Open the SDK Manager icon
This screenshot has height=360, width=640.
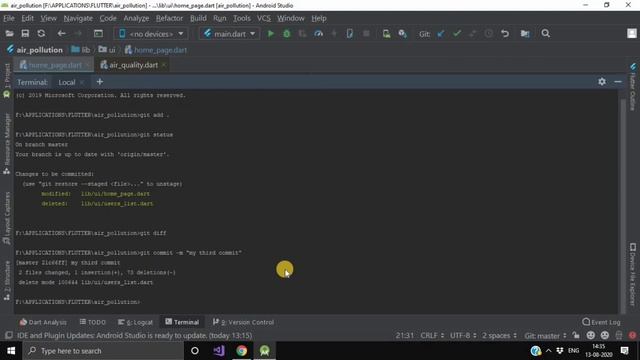pos(402,34)
